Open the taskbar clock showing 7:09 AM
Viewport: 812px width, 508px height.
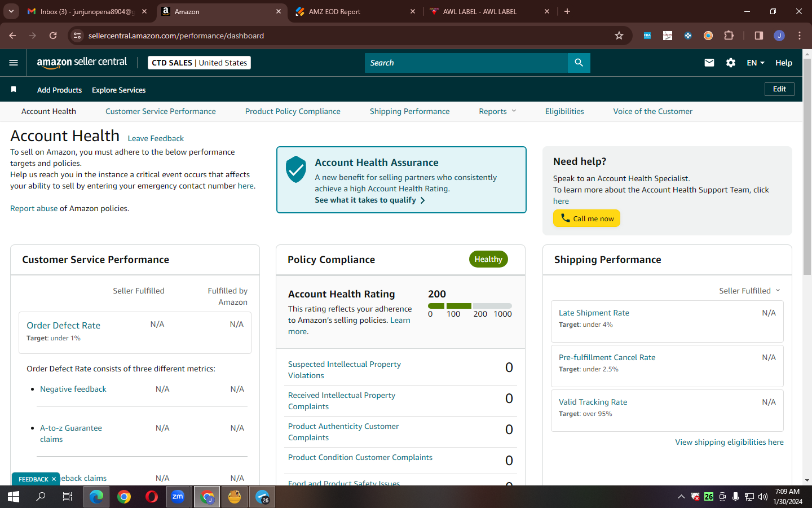(788, 497)
